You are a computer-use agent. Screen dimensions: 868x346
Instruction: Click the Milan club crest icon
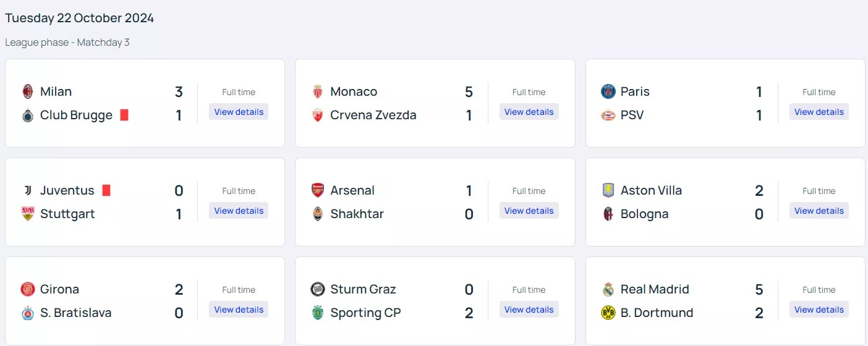coord(27,91)
